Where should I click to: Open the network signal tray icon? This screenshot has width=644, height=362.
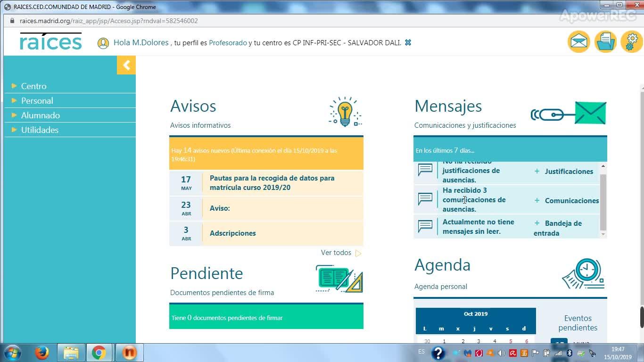pyautogui.click(x=558, y=353)
